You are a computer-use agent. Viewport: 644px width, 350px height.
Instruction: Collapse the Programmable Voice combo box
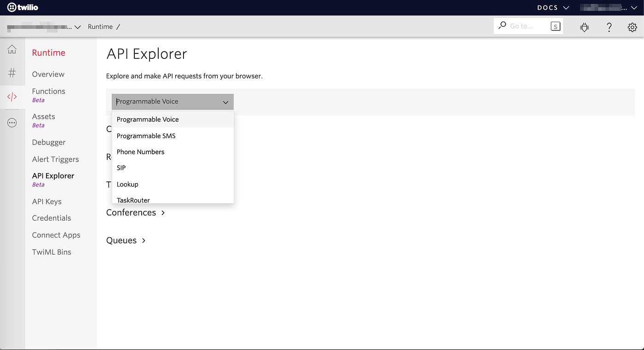point(172,102)
